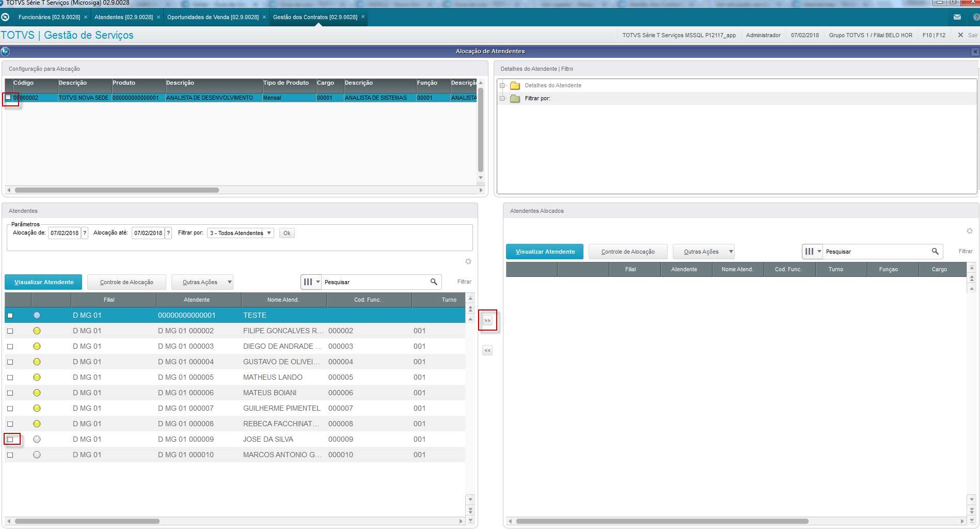Viewport: 980px width, 529px height.
Task: Click yellow status circle for MATEUS BOIANI
Action: coord(37,393)
